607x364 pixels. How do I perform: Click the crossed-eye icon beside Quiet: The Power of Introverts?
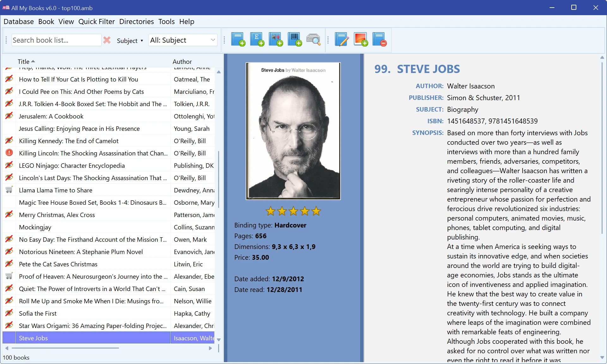[9, 288]
